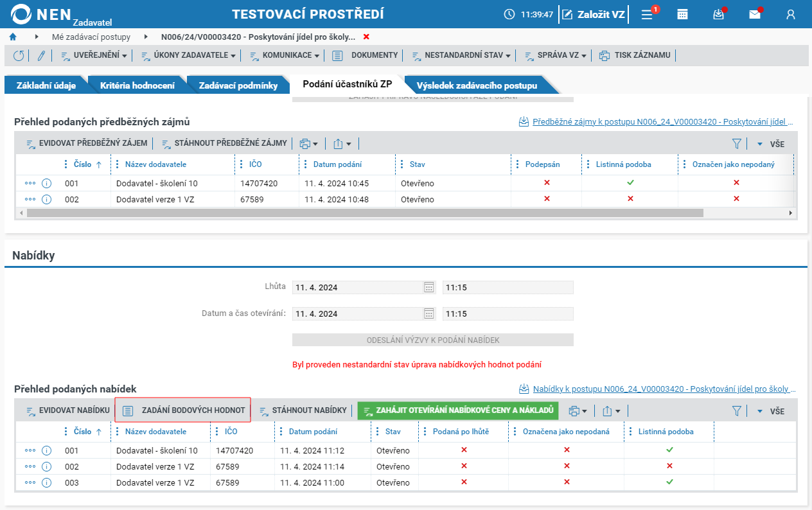Click Založit VZ button
The height and width of the screenshot is (510, 812).
[593, 14]
